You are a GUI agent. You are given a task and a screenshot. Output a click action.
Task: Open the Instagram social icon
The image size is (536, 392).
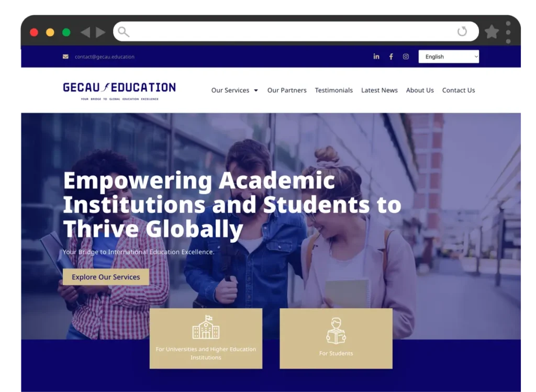[x=406, y=57]
